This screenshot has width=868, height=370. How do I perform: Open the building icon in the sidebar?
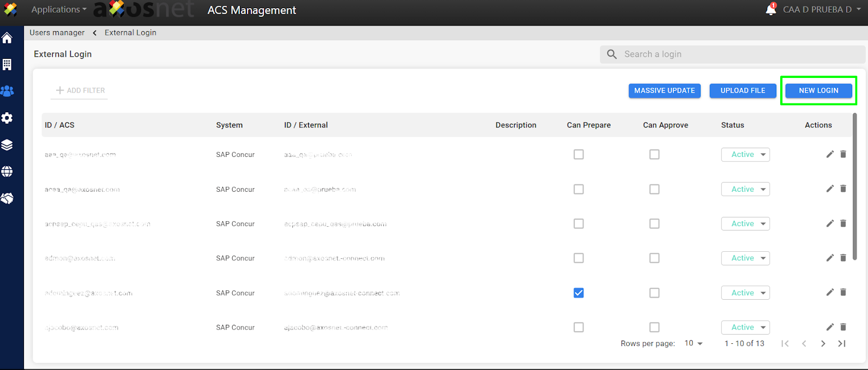pyautogui.click(x=7, y=64)
